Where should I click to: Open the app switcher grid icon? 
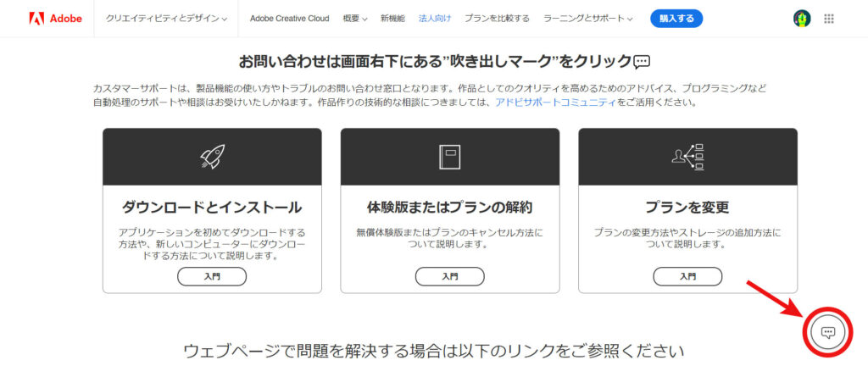coord(829,19)
